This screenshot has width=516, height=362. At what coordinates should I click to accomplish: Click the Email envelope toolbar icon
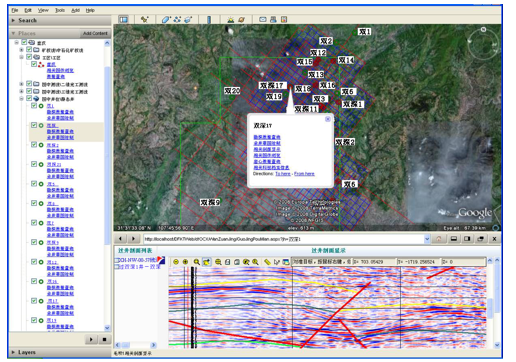pyautogui.click(x=263, y=19)
